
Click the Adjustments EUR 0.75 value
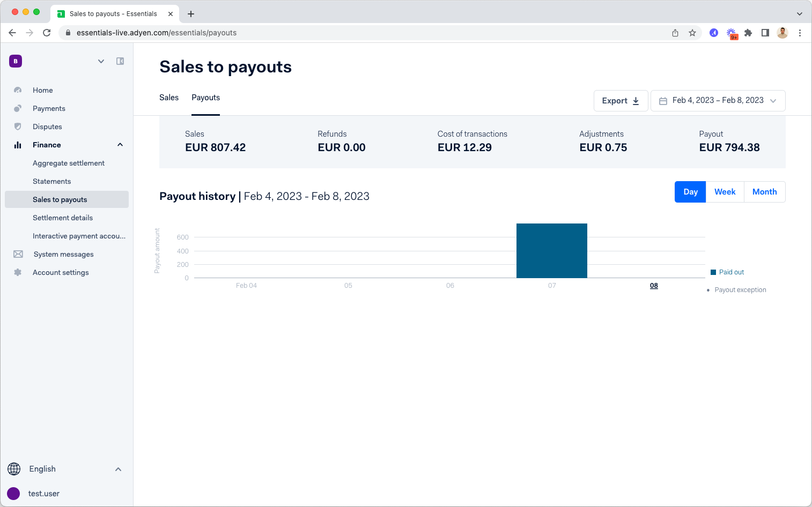[x=603, y=147]
